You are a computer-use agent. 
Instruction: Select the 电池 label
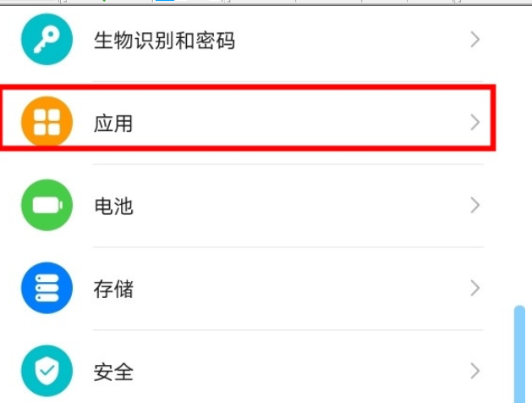113,206
